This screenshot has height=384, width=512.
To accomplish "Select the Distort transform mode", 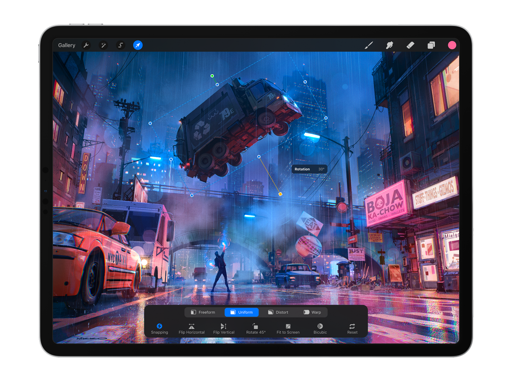I will (x=278, y=312).
